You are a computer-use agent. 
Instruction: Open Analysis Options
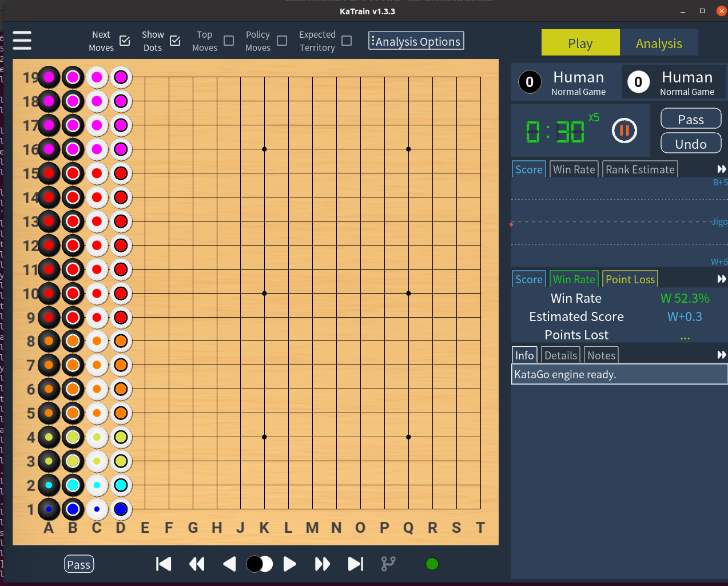coord(416,41)
